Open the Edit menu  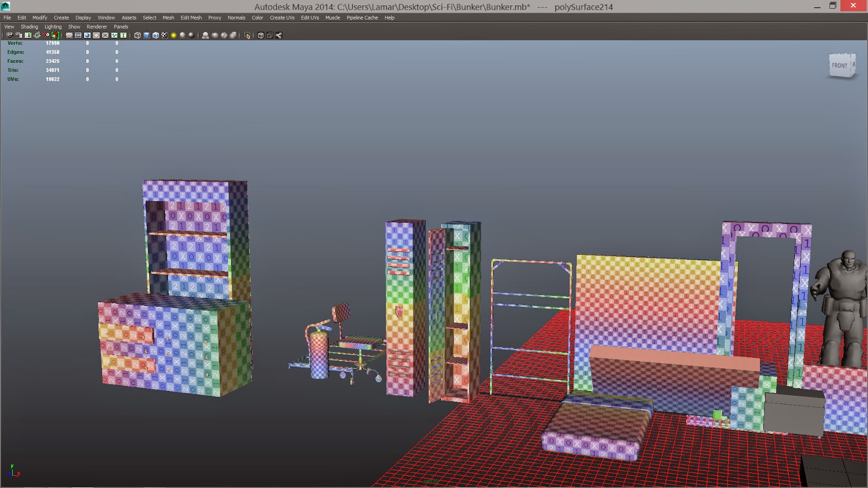tap(22, 17)
